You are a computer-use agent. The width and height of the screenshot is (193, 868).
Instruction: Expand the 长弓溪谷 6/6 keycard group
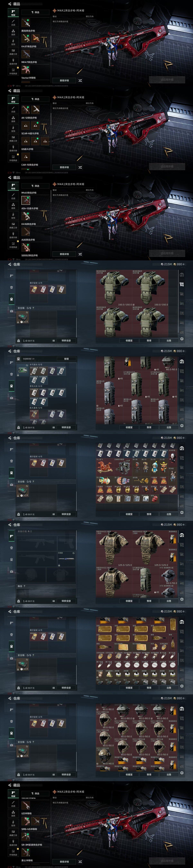click(36, 365)
